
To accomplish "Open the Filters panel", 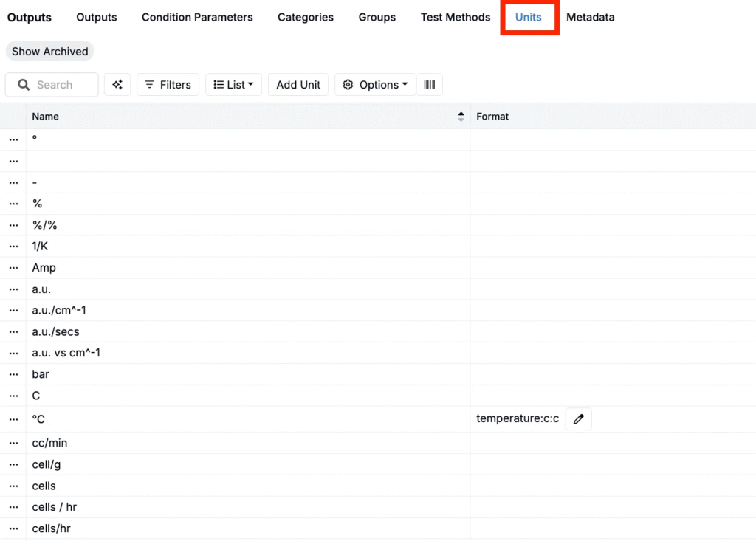I will click(168, 85).
